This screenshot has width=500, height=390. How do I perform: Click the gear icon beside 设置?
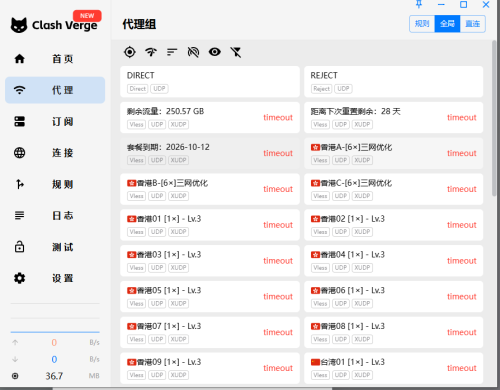click(19, 278)
